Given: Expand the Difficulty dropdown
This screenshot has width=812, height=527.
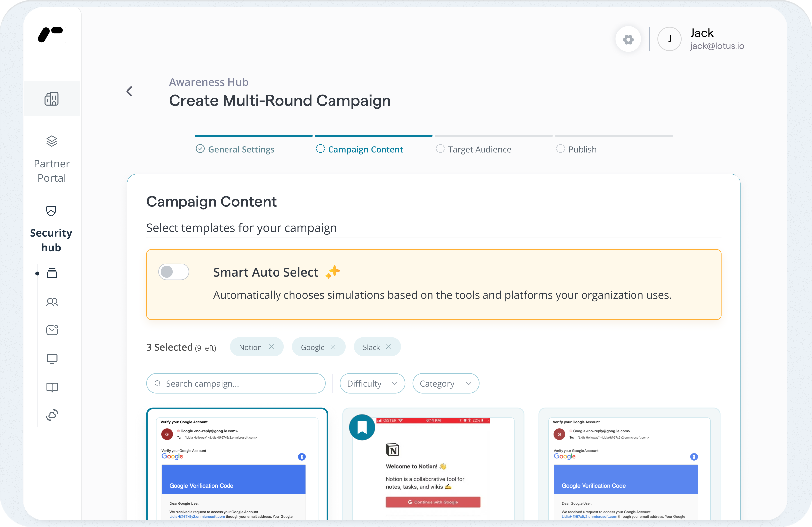Looking at the screenshot, I should click(372, 383).
